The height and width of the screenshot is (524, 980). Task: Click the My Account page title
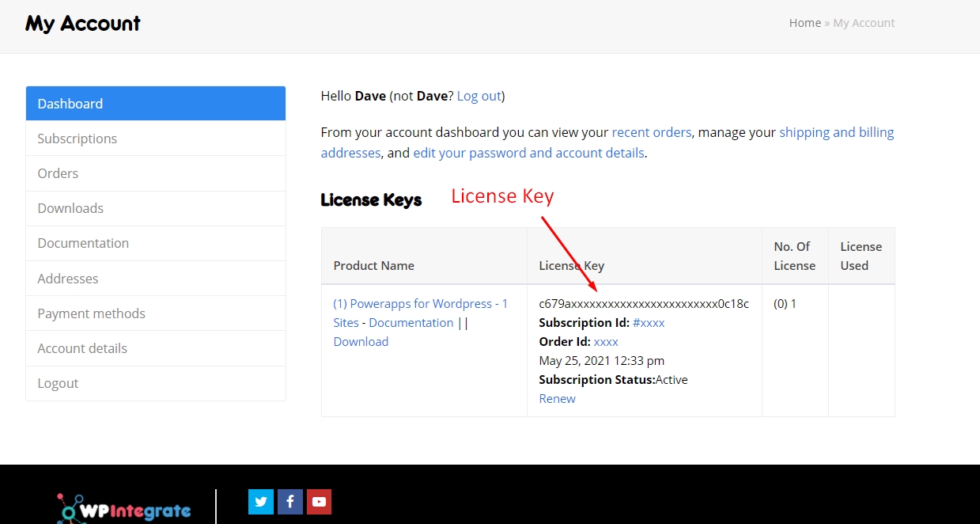coord(82,24)
